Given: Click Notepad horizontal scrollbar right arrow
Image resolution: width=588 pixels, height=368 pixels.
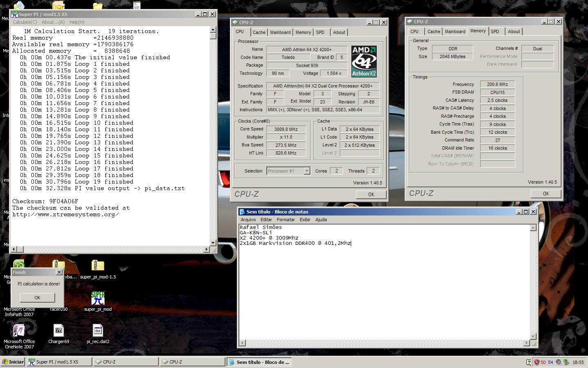Looking at the screenshot, I should pos(526,343).
